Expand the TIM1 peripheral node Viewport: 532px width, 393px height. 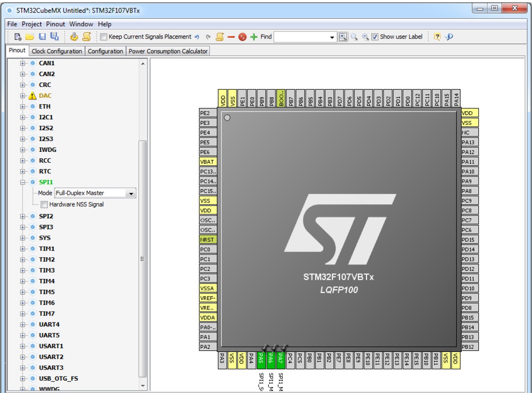(x=23, y=249)
